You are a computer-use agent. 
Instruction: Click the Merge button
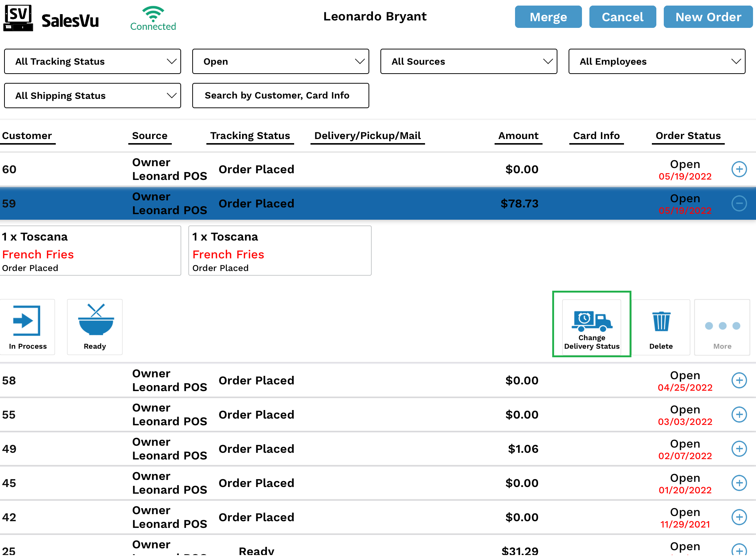click(x=548, y=17)
